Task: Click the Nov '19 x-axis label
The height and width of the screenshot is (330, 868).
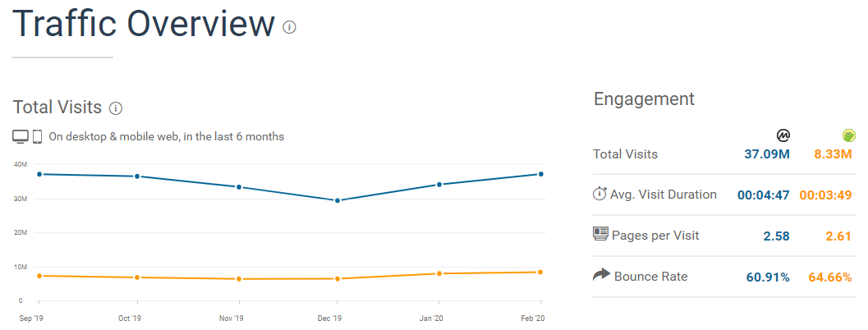Action: click(x=232, y=318)
